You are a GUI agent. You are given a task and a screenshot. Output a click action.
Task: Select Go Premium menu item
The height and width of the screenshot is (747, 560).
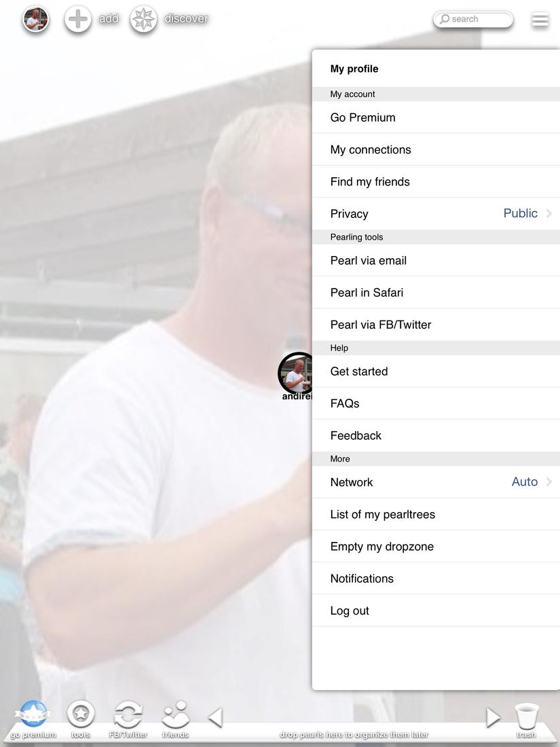pos(436,117)
